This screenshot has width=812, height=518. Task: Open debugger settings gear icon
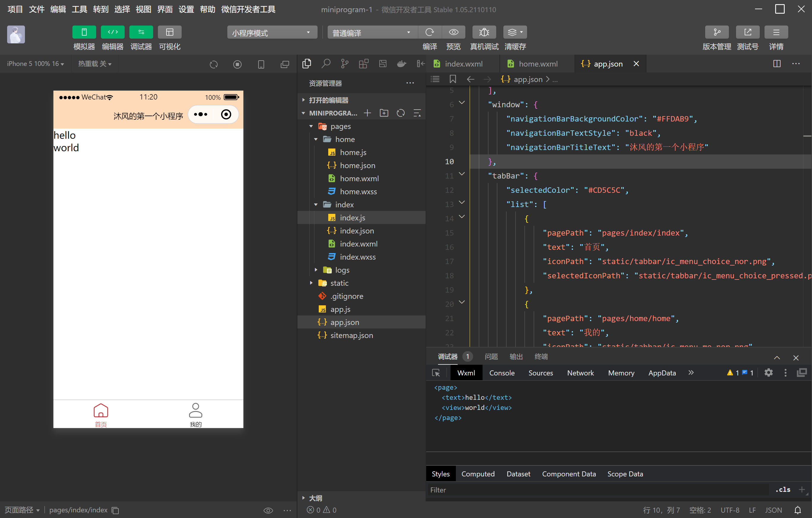tap(768, 373)
